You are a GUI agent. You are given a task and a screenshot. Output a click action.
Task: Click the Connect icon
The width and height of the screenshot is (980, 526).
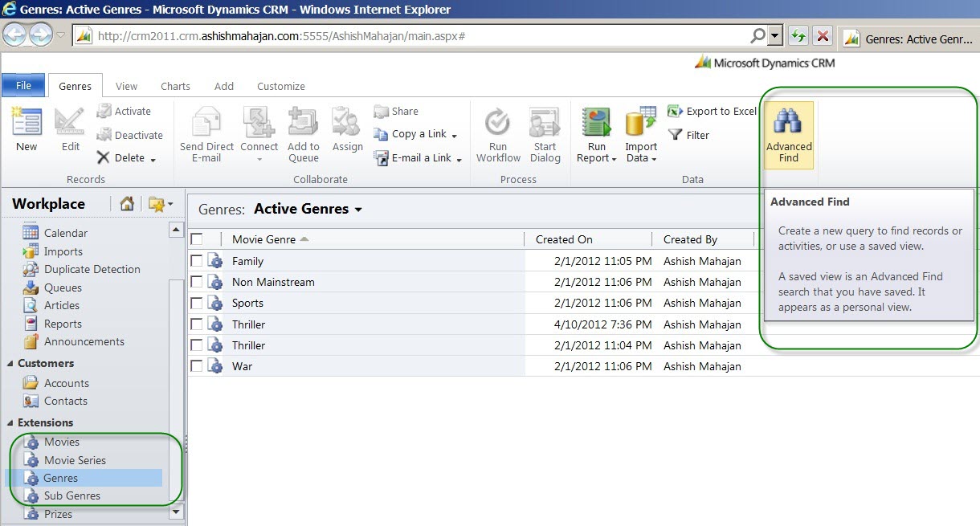259,122
